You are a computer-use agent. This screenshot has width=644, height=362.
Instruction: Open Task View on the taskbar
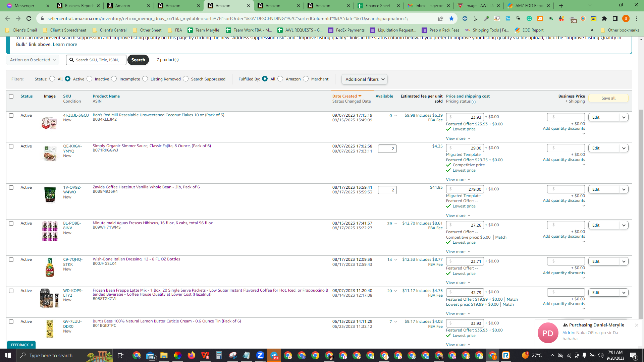pos(121,355)
